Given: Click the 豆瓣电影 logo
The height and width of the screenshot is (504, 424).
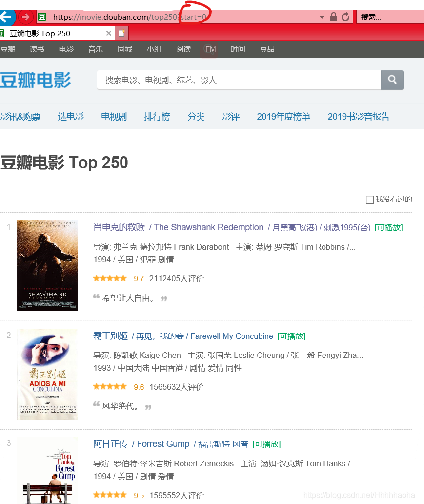Looking at the screenshot, I should point(35,80).
